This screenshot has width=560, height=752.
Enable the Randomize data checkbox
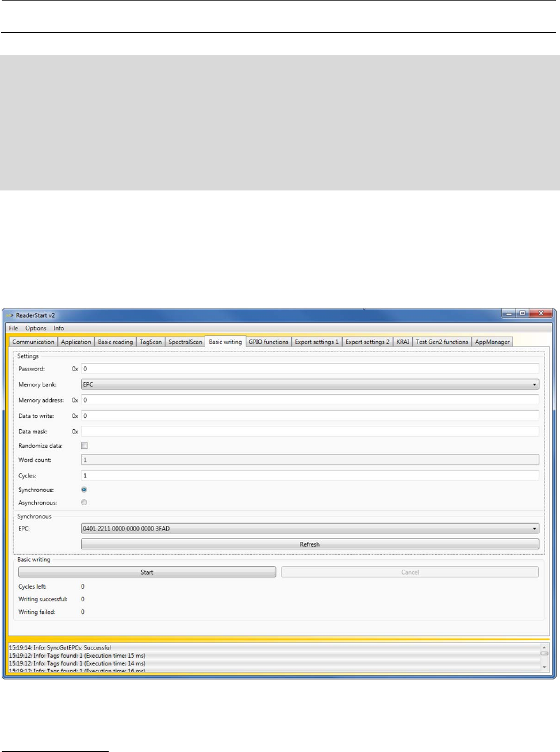(85, 446)
